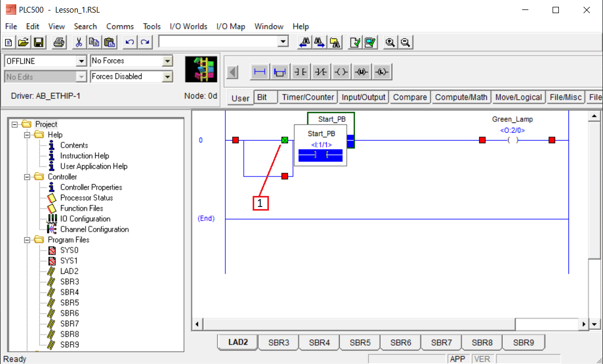This screenshot has width=603, height=364.
Task: Insert Output Latch (OTL) instruction
Action: pos(381,72)
